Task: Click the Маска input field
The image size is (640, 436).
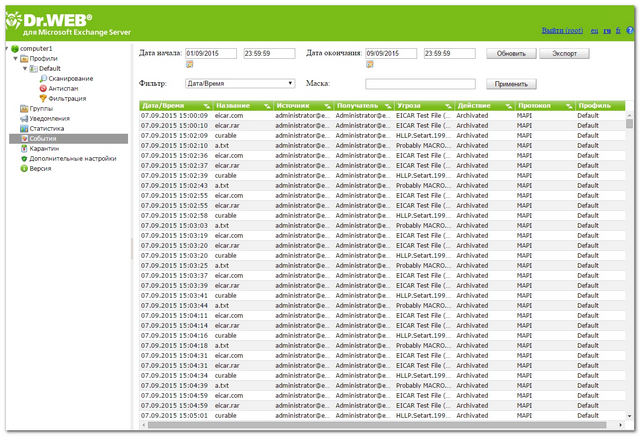Action: pyautogui.click(x=420, y=84)
